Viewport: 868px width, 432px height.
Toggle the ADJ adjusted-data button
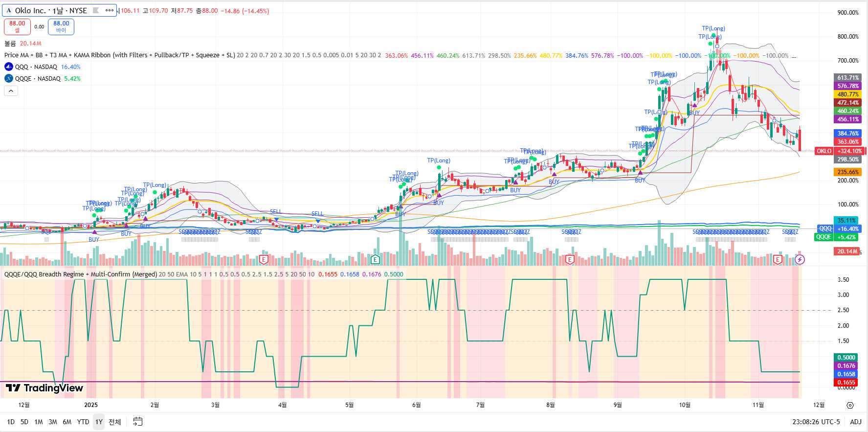856,422
